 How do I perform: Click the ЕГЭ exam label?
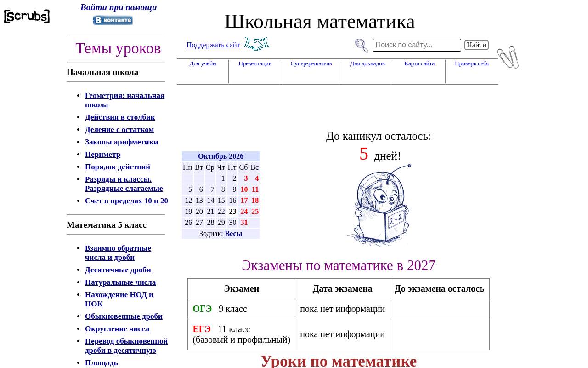(x=202, y=329)
